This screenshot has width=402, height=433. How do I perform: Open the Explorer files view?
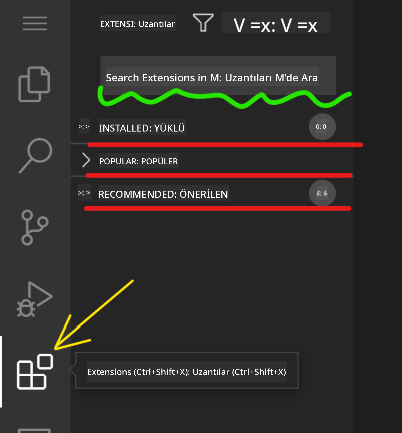tap(34, 84)
